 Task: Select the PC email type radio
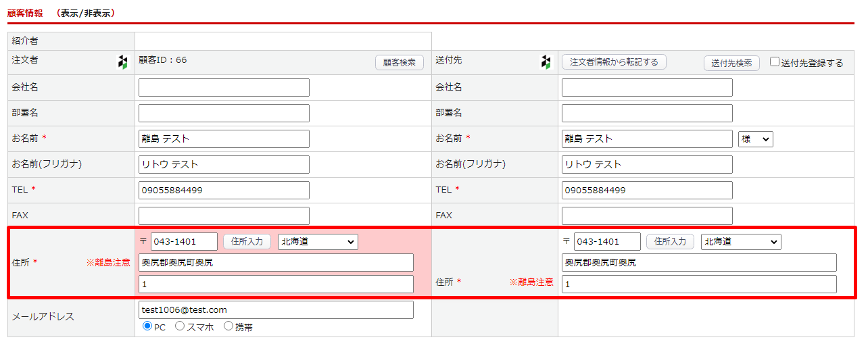click(147, 326)
